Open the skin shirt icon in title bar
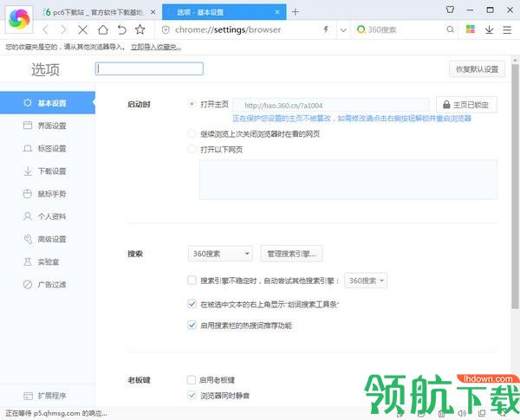 coord(450,10)
